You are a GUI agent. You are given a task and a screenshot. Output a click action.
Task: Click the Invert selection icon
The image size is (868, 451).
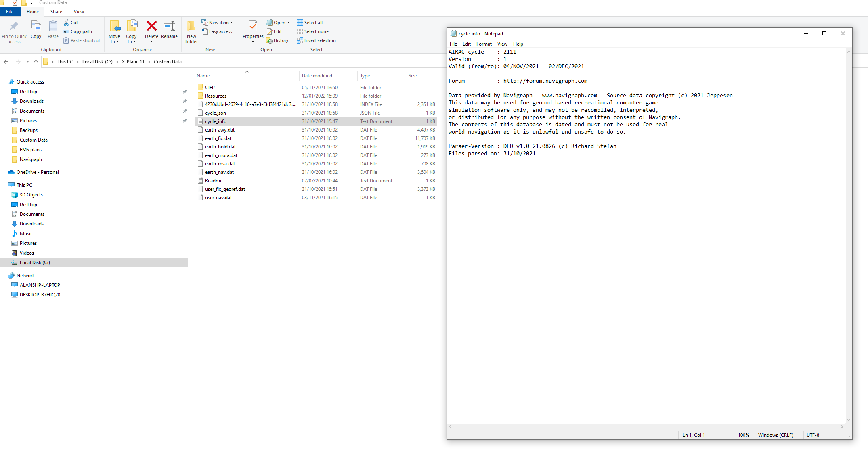click(x=300, y=40)
